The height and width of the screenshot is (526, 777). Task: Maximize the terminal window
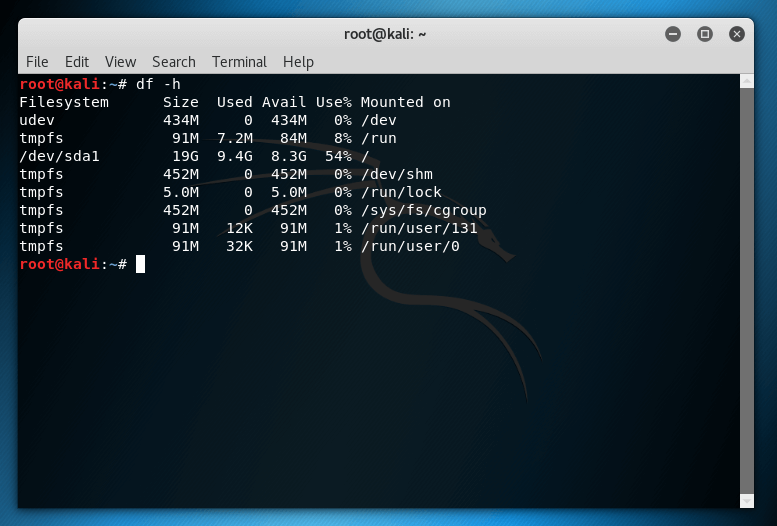tap(705, 34)
